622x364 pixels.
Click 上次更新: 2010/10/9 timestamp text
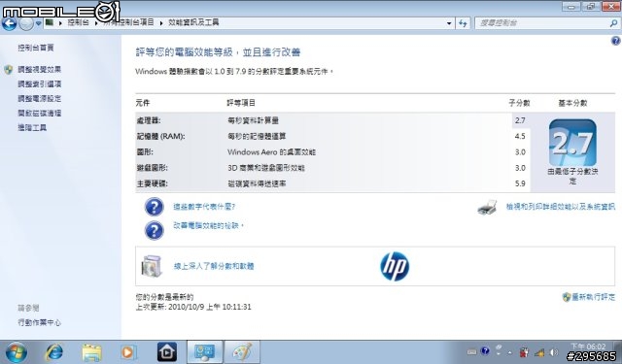193,307
